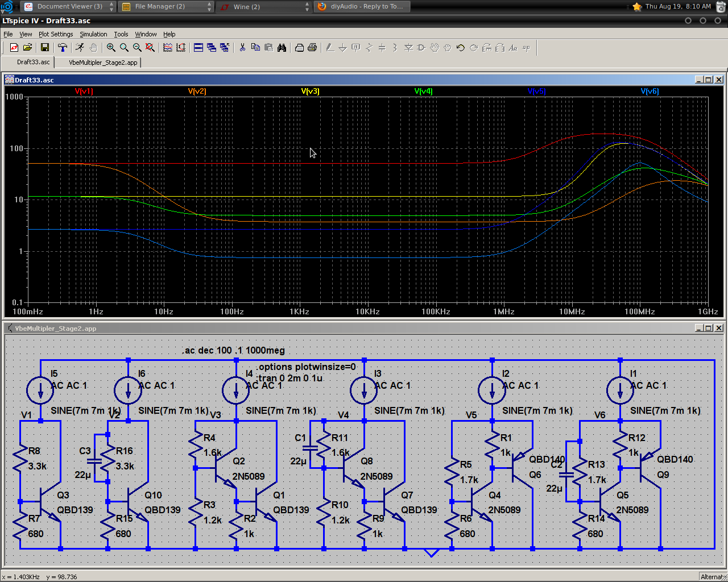Click the green V(v4) trace label
The image size is (728, 582).
pos(424,91)
